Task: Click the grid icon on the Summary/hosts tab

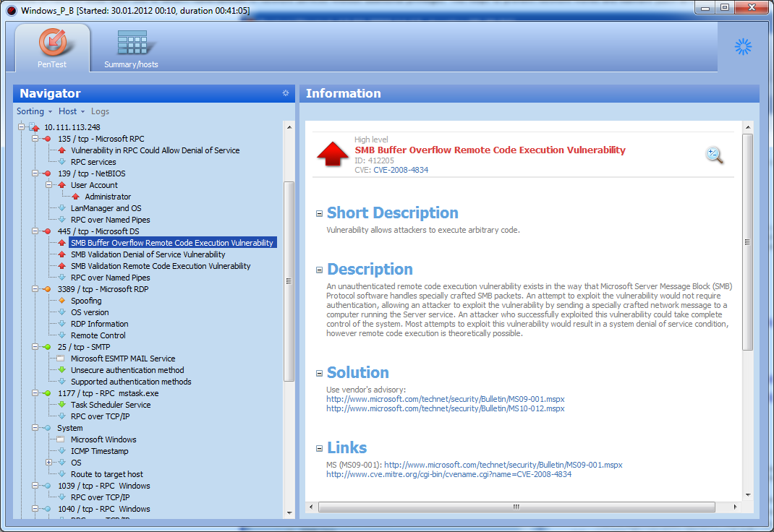Action: point(131,43)
